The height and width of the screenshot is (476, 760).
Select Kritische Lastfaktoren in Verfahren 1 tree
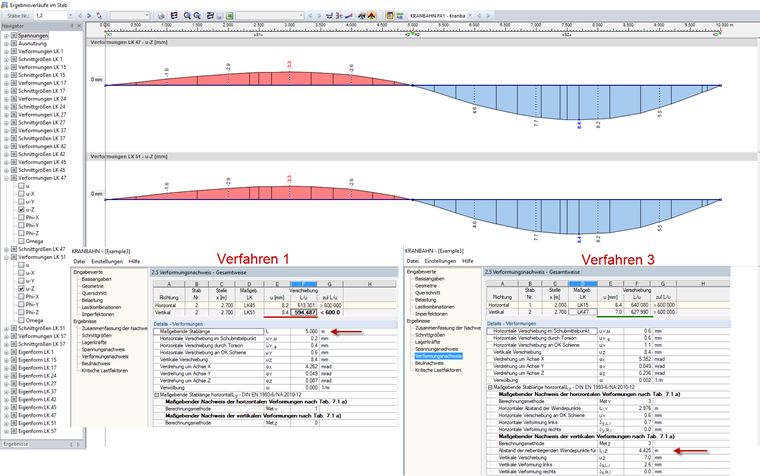(x=105, y=370)
